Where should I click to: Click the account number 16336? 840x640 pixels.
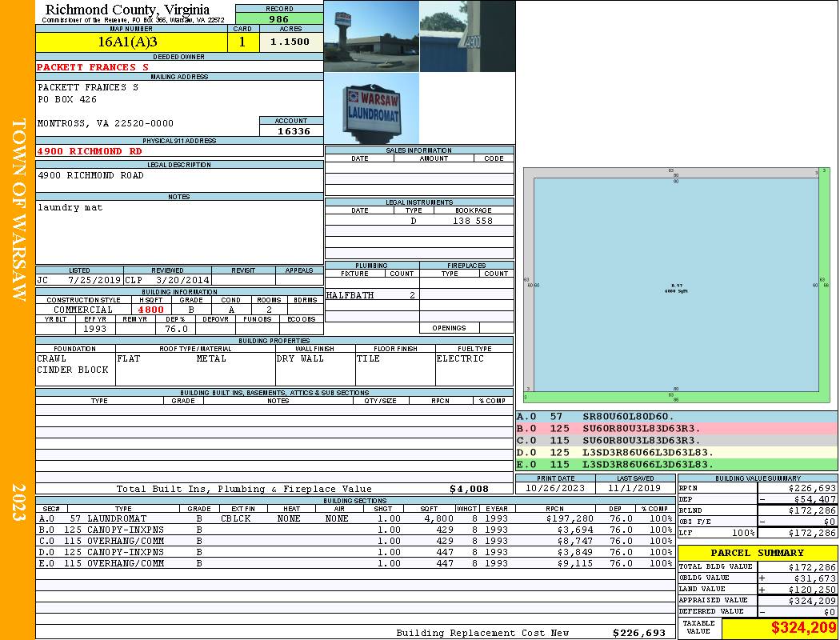[x=291, y=131]
